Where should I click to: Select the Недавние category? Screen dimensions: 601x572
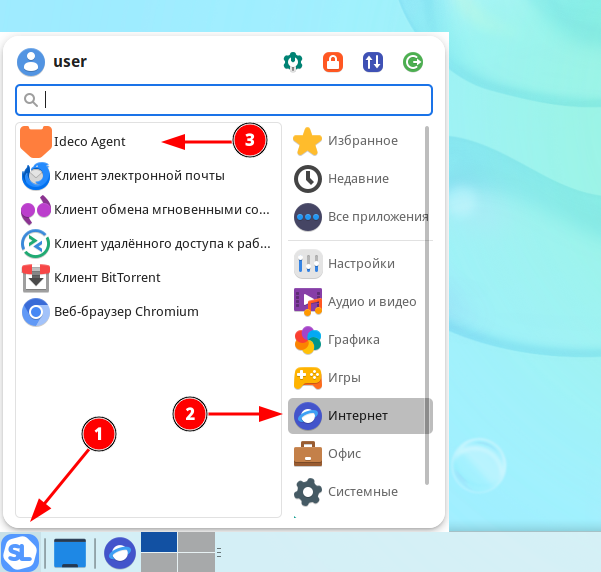point(358,179)
